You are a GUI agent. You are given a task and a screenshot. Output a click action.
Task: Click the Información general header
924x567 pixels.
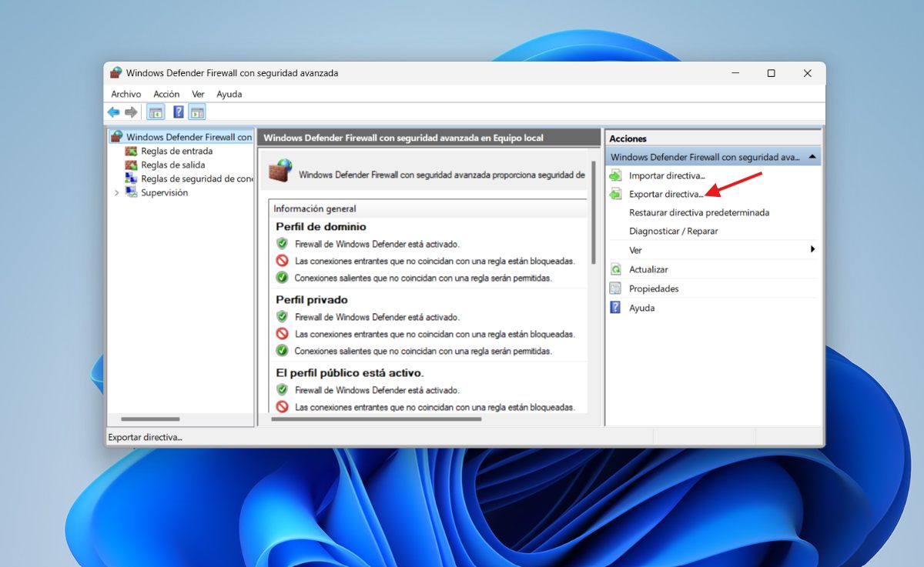(x=315, y=208)
